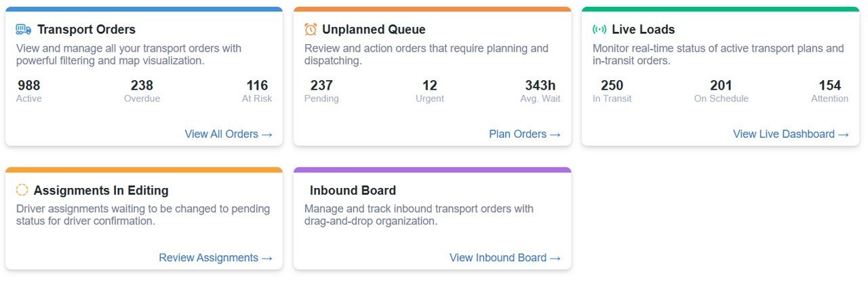This screenshot has width=868, height=300.
Task: Open the View Live Dashboard link
Action: pyautogui.click(x=791, y=134)
